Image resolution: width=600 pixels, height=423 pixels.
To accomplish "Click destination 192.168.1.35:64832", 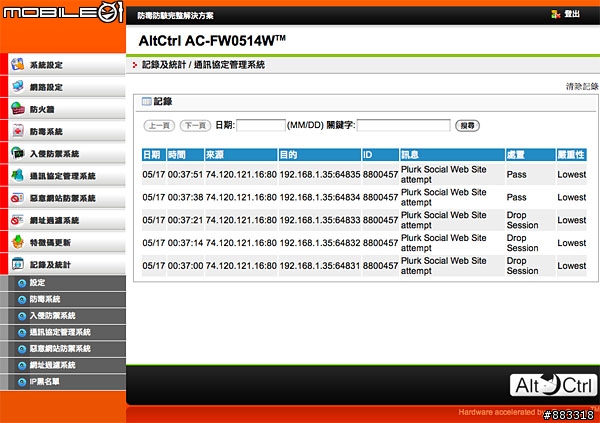I will (x=320, y=243).
